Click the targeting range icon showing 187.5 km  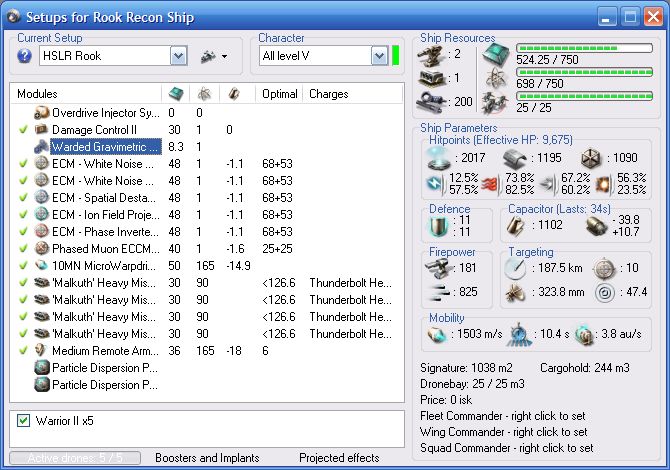click(515, 268)
